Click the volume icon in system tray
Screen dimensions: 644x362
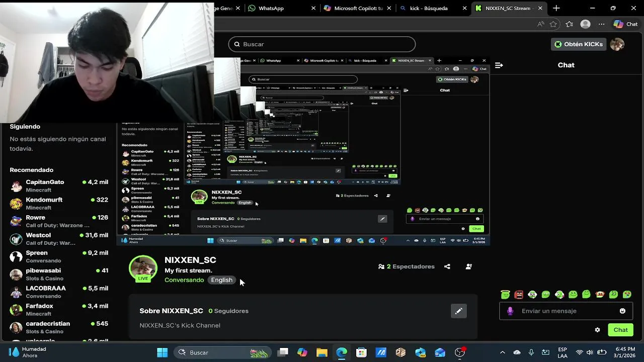590,352
